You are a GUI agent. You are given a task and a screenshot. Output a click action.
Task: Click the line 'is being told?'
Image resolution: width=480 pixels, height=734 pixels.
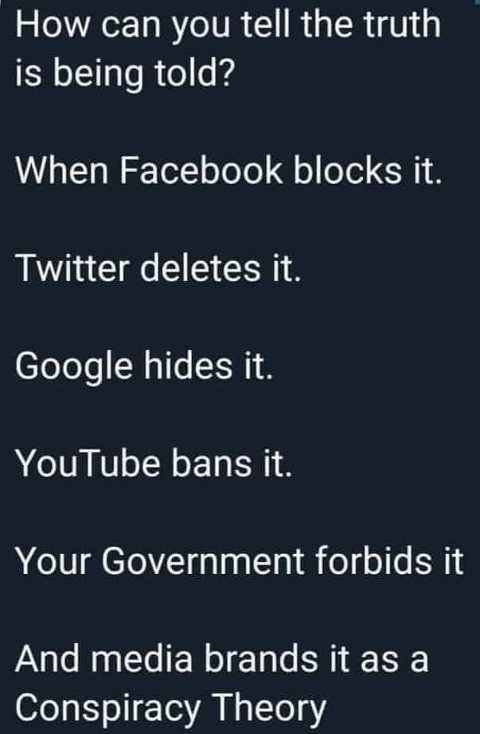[x=124, y=76]
